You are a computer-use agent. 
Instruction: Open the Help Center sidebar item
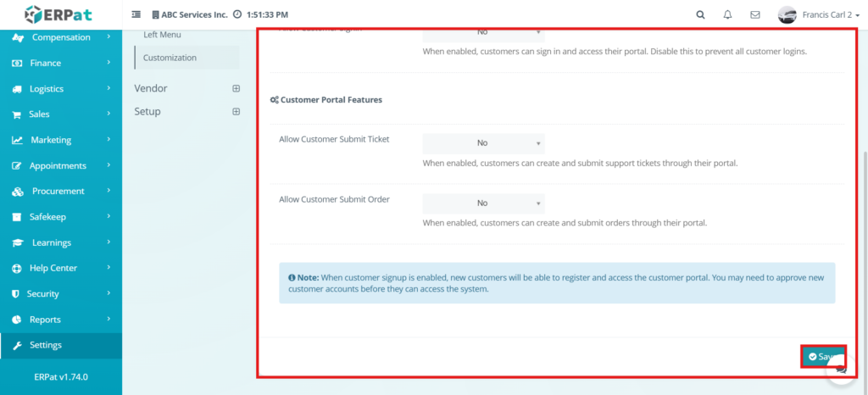click(53, 268)
